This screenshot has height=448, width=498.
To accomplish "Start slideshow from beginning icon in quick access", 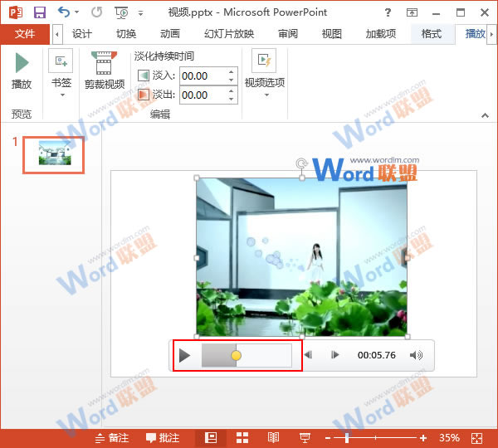I will (121, 12).
